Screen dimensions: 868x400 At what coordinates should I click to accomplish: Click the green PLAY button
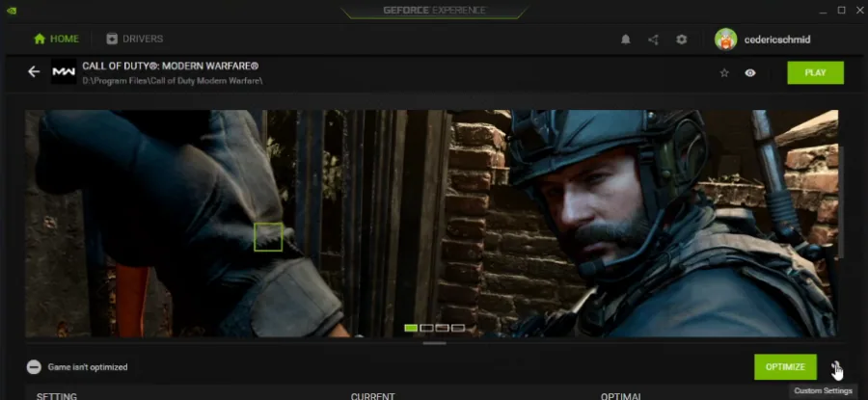pos(815,73)
